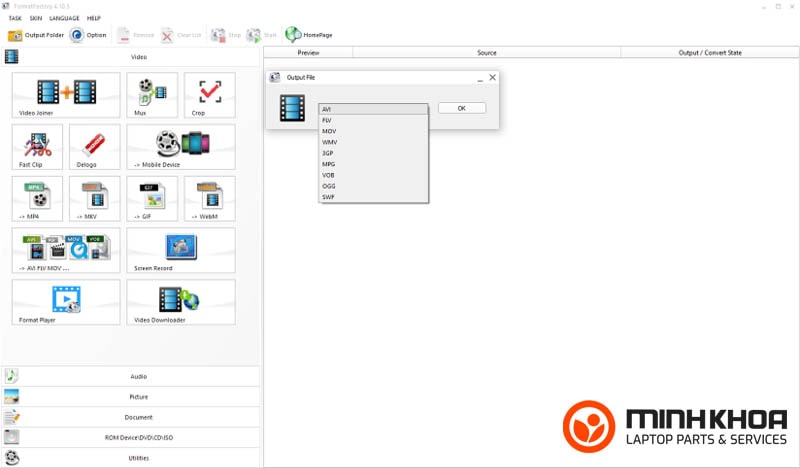Expand the Utilities category
The width and height of the screenshot is (800, 468).
click(x=131, y=458)
